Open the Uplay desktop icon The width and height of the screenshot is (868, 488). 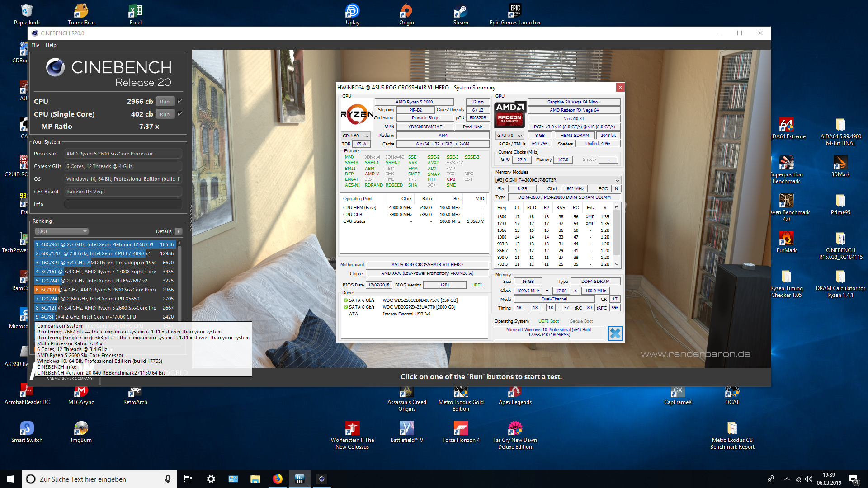(x=352, y=11)
